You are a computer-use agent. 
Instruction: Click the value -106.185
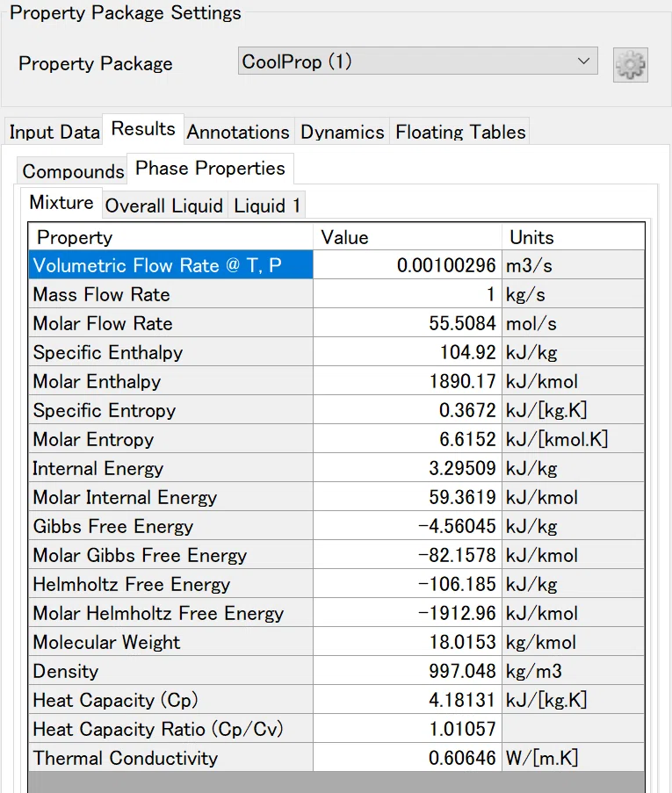408,584
